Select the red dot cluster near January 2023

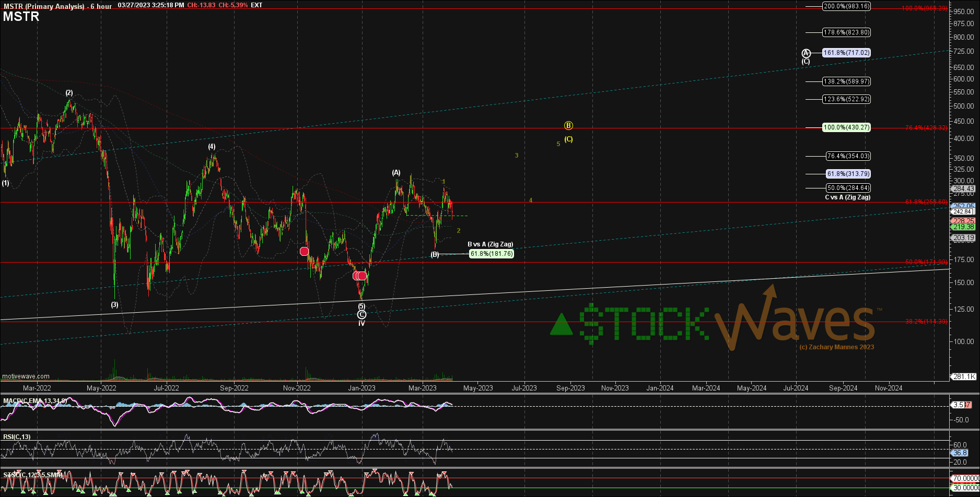[359, 276]
